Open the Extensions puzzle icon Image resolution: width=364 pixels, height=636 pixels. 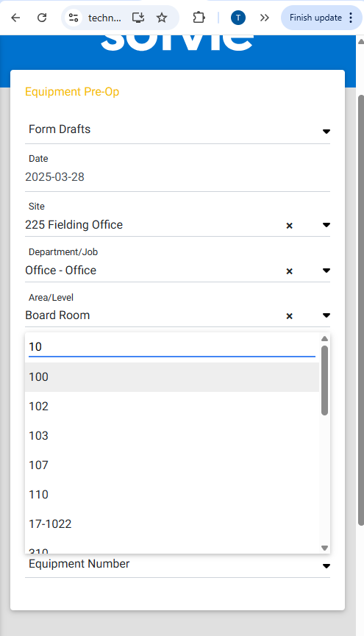coord(199,18)
